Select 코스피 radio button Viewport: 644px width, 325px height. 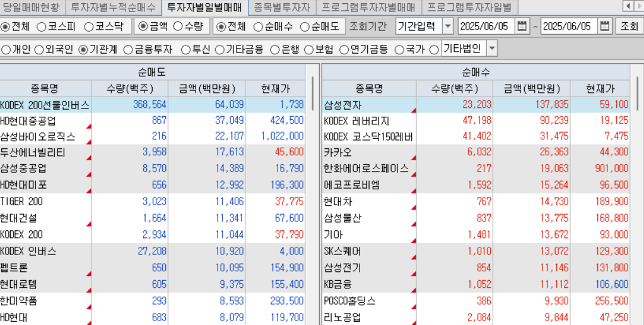click(42, 27)
